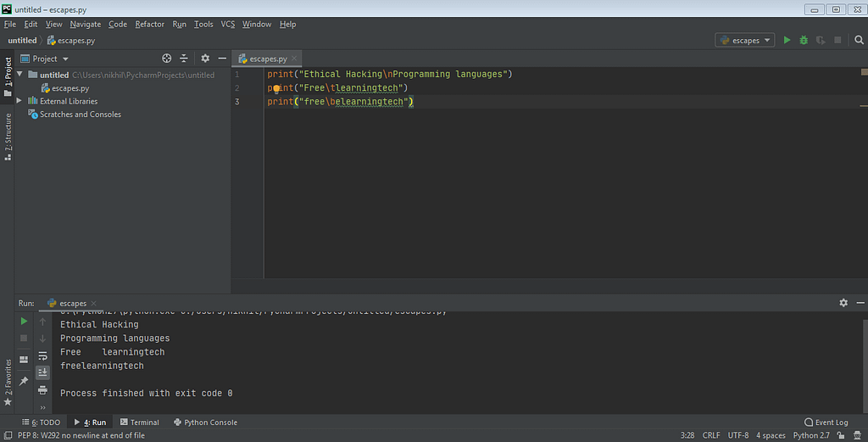Open the Help menu
Screen dimensions: 868x442
(x=287, y=24)
